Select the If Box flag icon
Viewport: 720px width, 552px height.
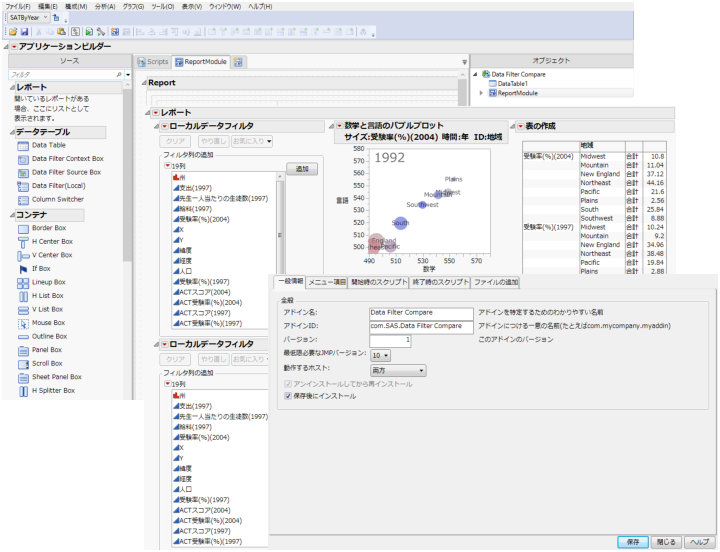[x=23, y=269]
